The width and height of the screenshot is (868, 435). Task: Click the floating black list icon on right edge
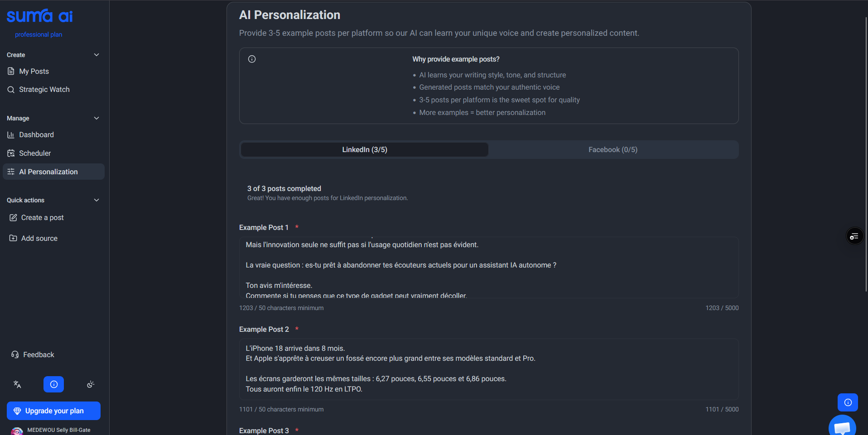click(854, 236)
